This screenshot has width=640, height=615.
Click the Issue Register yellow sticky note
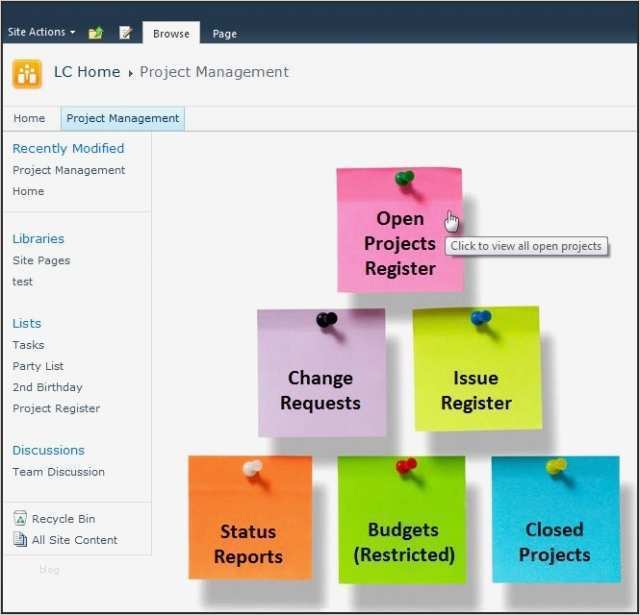tap(476, 389)
